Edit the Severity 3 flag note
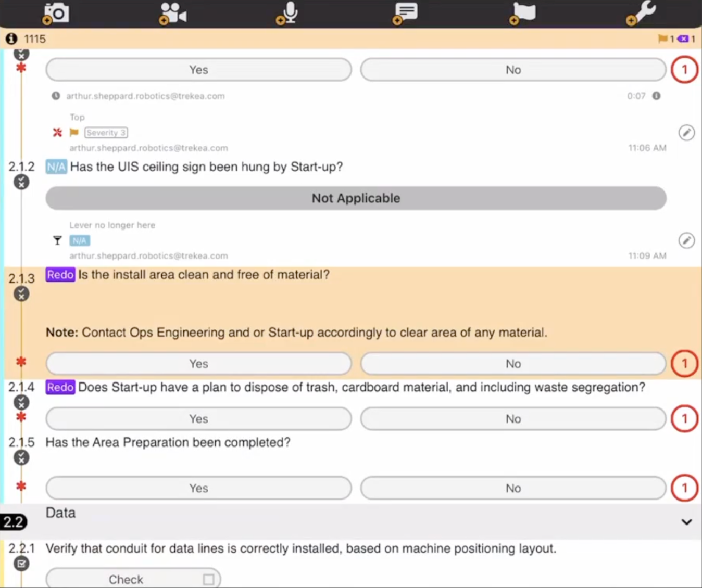The height and width of the screenshot is (588, 702). pos(686,133)
